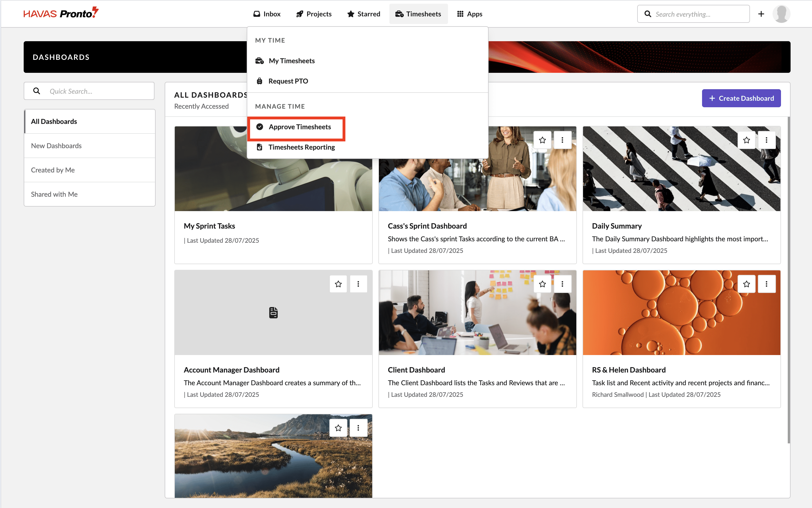Click the Timesheets briefcase icon in nav
The image size is (812, 508).
pyautogui.click(x=399, y=14)
